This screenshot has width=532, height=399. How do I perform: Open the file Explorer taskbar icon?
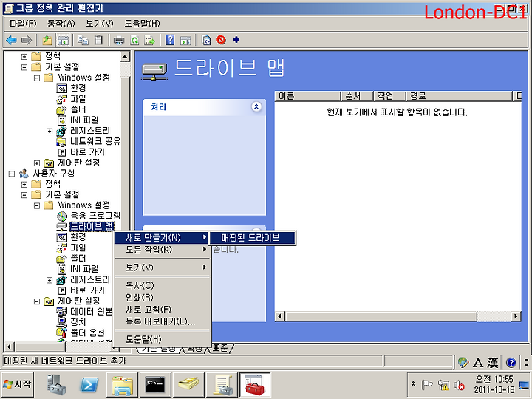(x=122, y=385)
